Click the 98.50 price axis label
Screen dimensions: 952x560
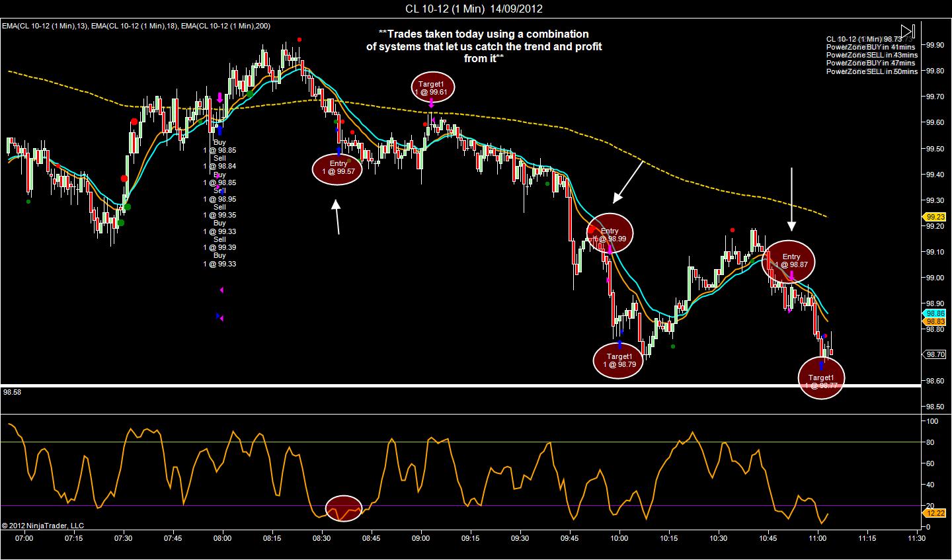(x=934, y=407)
